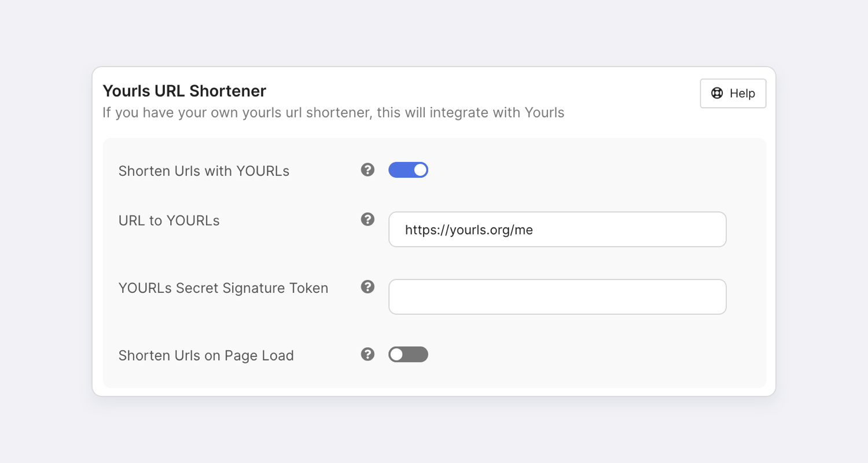Viewport: 868px width, 463px height.
Task: Click into the empty Secret Signature Token field
Action: click(557, 297)
